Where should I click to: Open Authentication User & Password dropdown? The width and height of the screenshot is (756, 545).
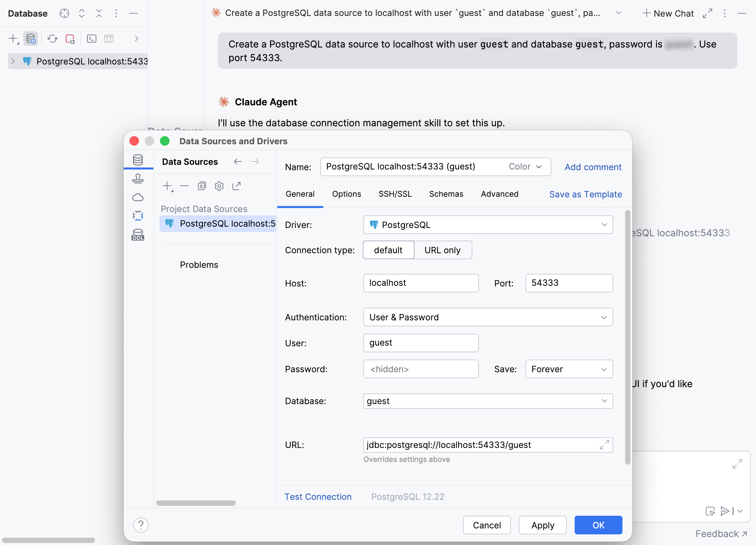point(488,317)
